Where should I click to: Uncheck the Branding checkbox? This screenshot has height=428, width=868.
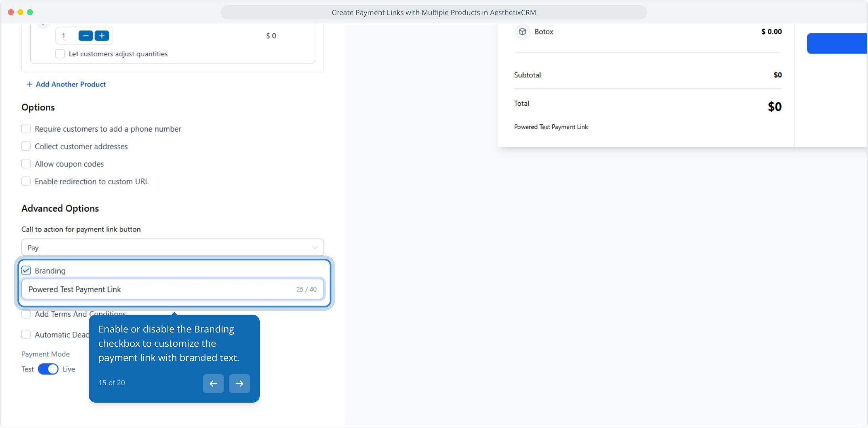[x=26, y=271]
